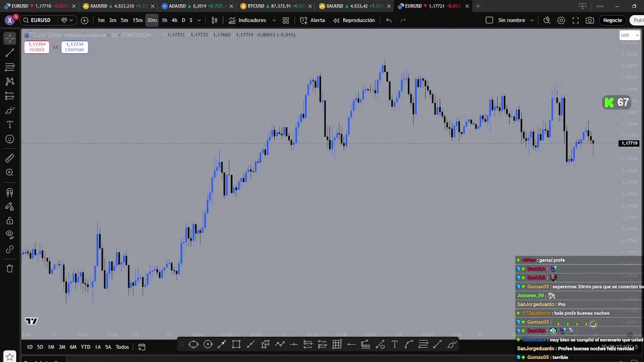Select the zigzag polyline tool in floating toolbar
The width and height of the screenshot is (644, 362).
tap(280, 344)
